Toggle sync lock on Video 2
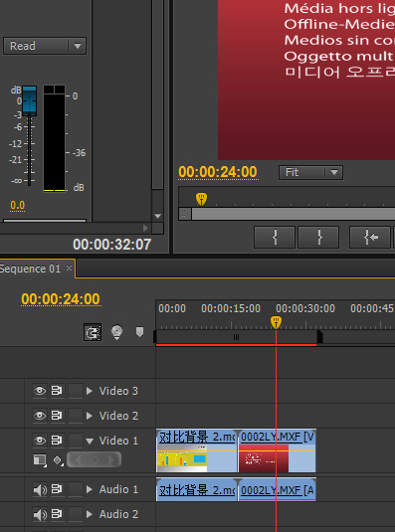Image resolution: width=395 pixels, height=532 pixels. coord(57,416)
